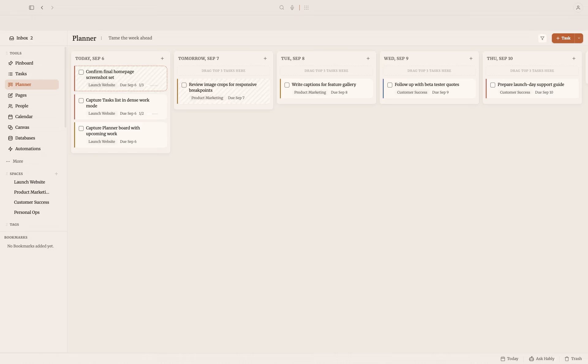
Task: Open Tasks in the sidebar
Action: click(32, 74)
